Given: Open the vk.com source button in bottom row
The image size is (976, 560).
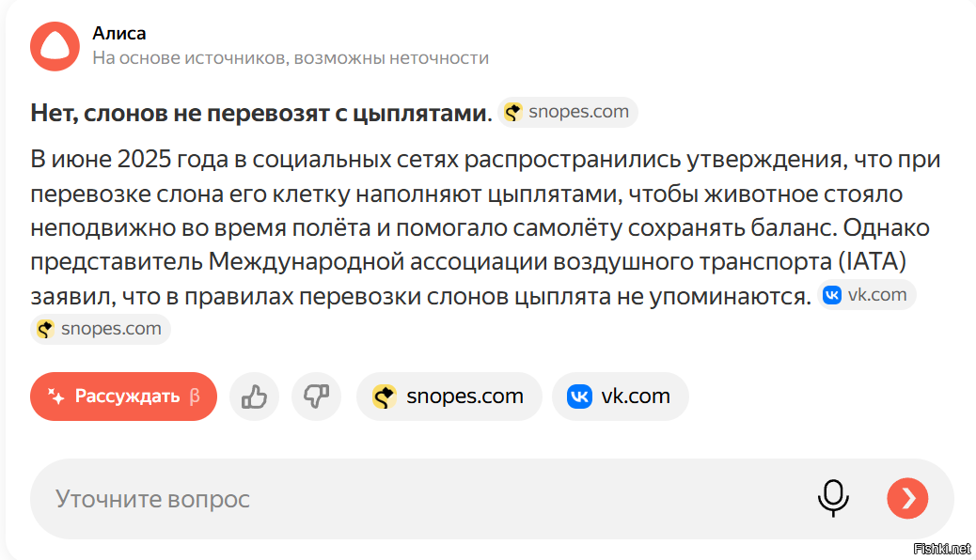Looking at the screenshot, I should pos(620,397).
